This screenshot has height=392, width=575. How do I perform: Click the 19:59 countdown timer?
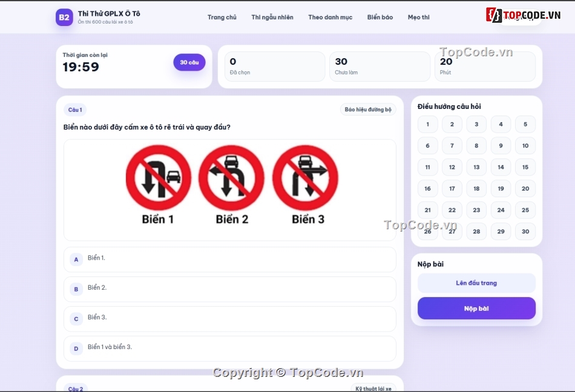point(80,67)
